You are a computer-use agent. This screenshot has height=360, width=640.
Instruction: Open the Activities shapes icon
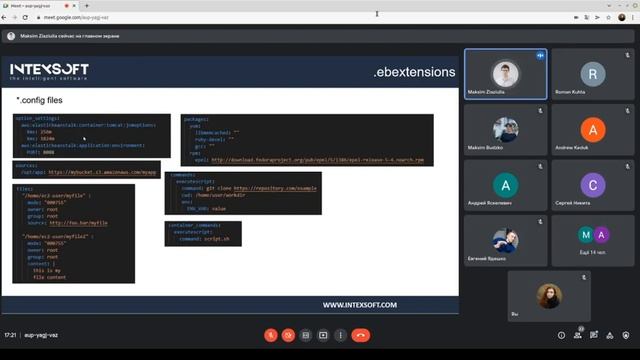click(609, 336)
